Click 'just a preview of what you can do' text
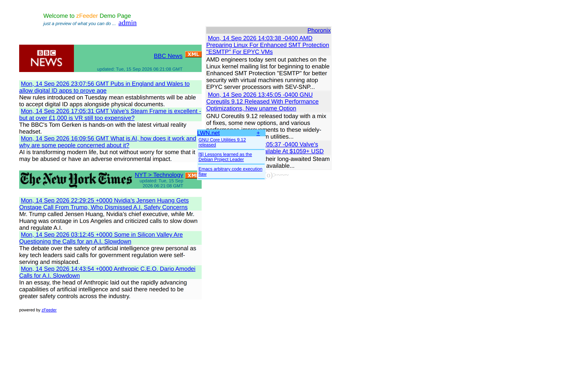The height and width of the screenshot is (392, 584). [x=79, y=23]
